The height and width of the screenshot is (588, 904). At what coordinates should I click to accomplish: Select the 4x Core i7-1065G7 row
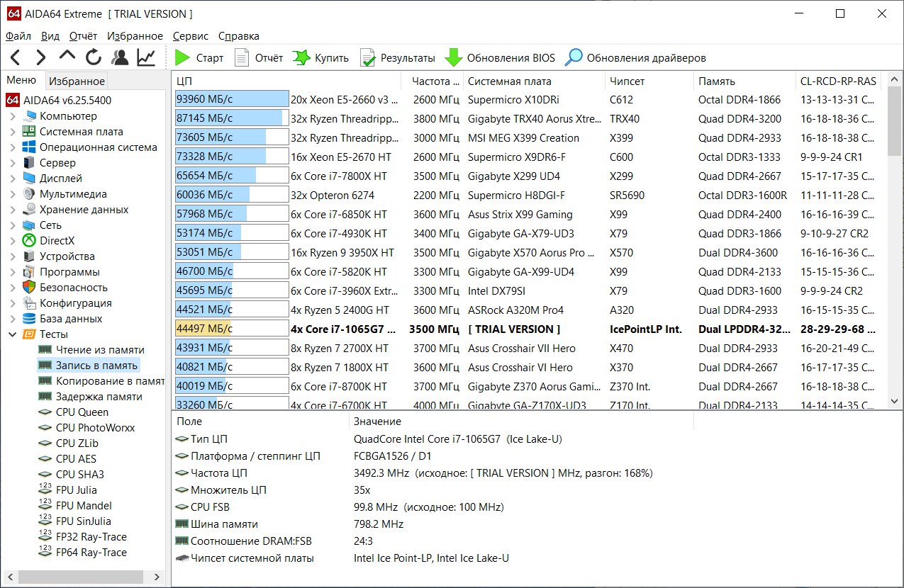(x=528, y=329)
